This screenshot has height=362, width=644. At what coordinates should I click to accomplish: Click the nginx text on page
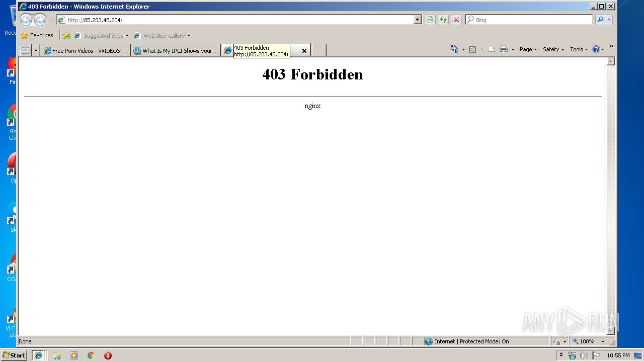pos(312,106)
